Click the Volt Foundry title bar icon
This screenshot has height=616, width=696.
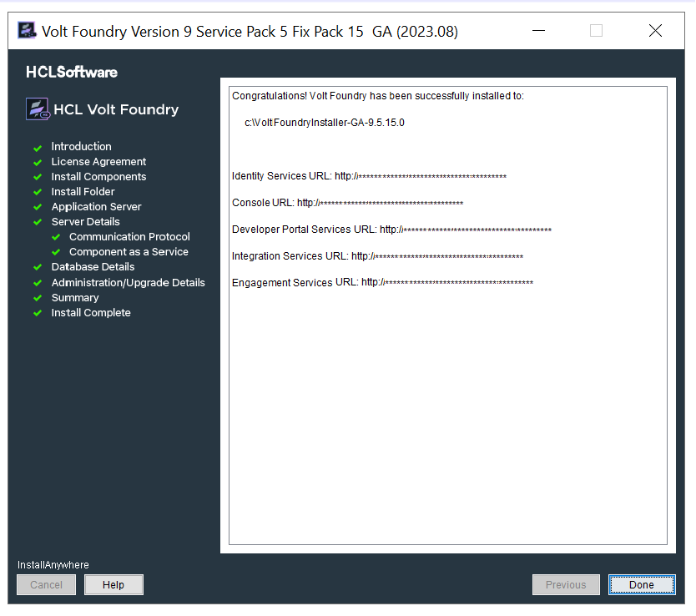tap(27, 31)
